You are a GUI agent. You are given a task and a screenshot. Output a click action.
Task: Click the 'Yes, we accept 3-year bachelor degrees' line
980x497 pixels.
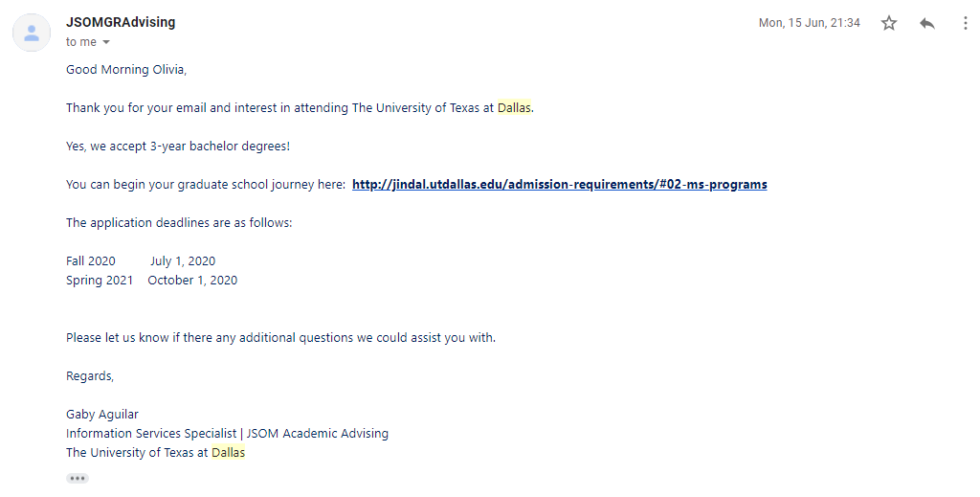point(178,147)
